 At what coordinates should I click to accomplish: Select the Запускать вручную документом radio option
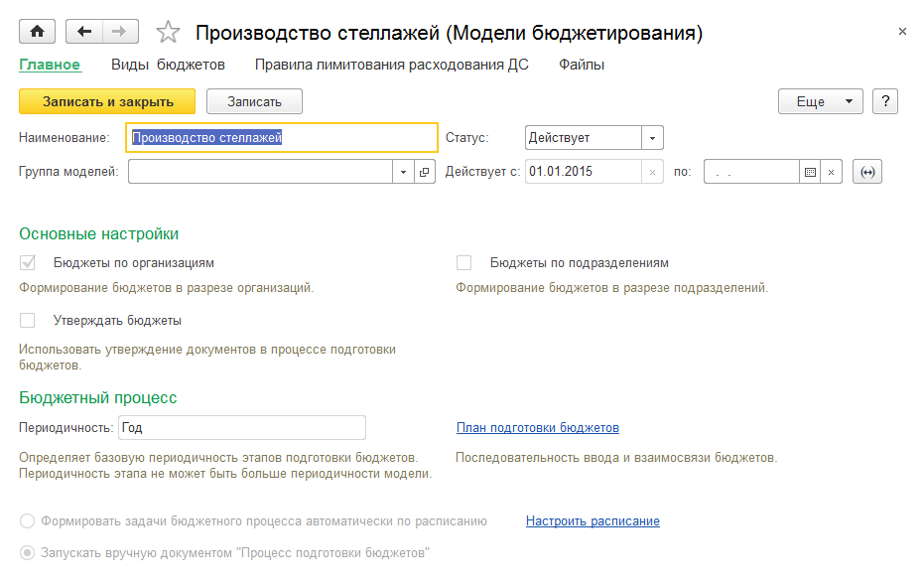click(28, 552)
